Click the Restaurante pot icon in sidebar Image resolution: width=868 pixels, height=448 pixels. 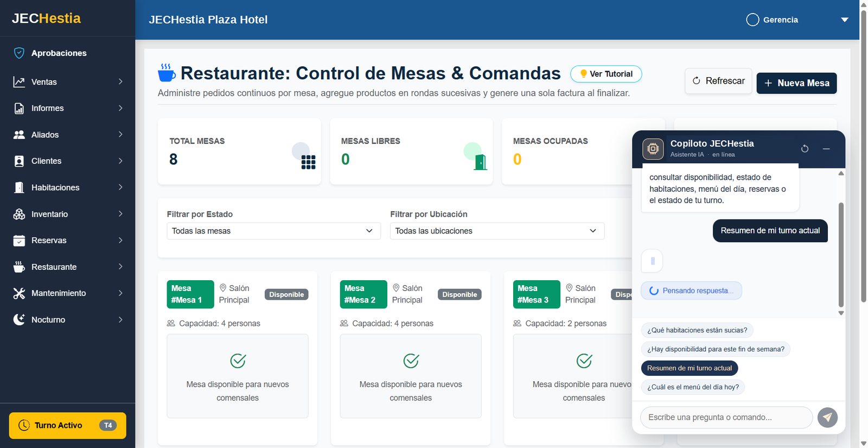pos(19,267)
